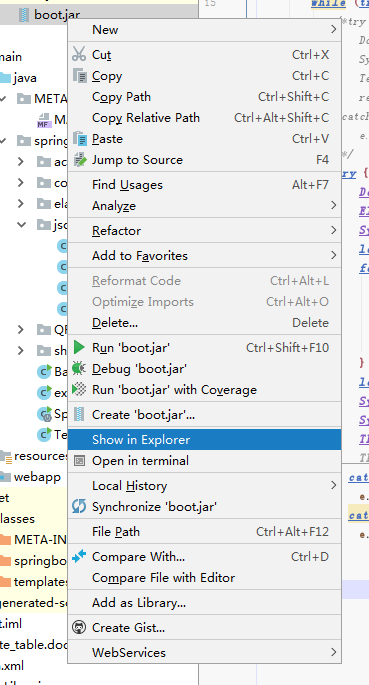Viewport: 369px width, 685px height.
Task: Click the Synchronize 'boot.jar' refresh icon
Action: coord(79,507)
